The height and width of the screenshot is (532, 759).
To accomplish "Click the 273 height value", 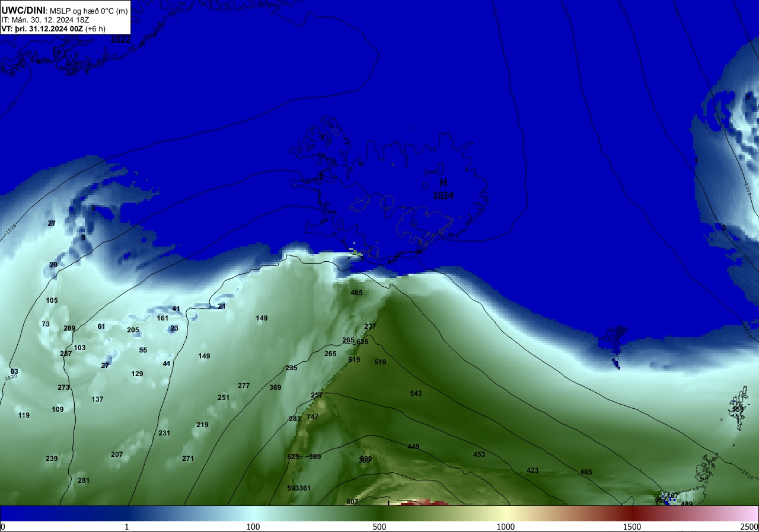I will pyautogui.click(x=63, y=387).
